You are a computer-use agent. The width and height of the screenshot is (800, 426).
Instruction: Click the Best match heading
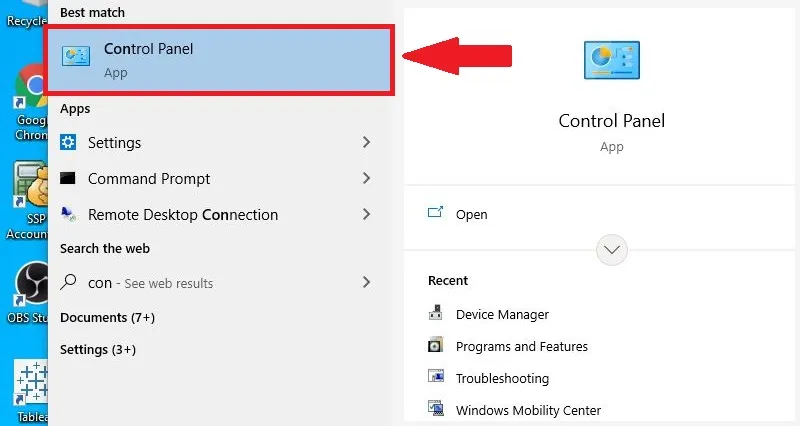92,13
